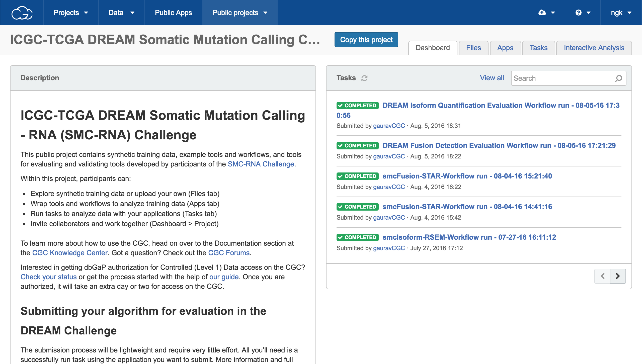
Task: Switch to the Dashboard tab
Action: point(433,48)
